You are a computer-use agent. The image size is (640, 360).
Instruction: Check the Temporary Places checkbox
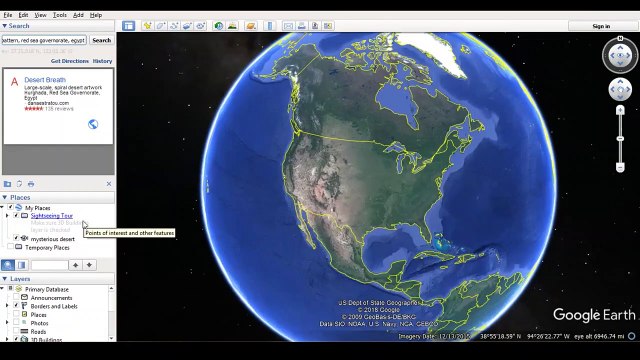[11, 247]
